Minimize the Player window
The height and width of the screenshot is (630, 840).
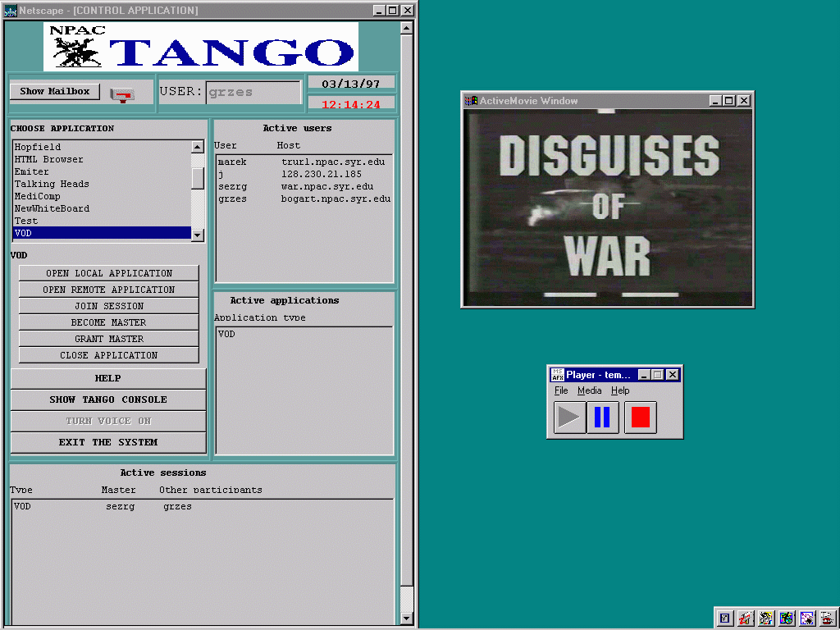645,375
